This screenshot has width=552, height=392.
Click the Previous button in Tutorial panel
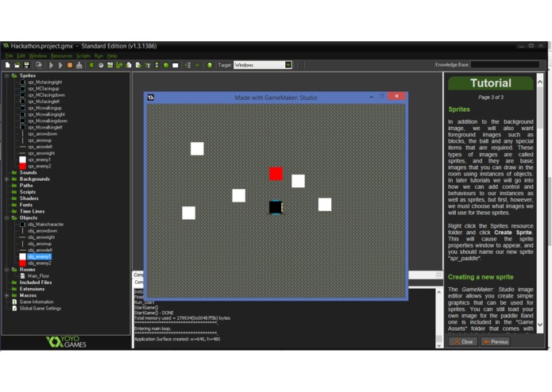click(x=496, y=342)
